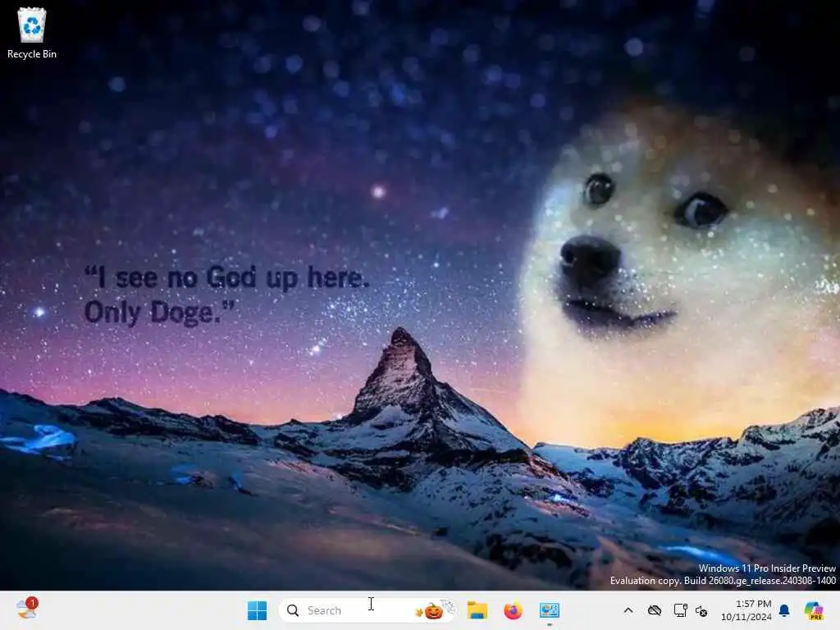Click the muted volume tray icon
This screenshot has height=630, width=840.
click(702, 610)
